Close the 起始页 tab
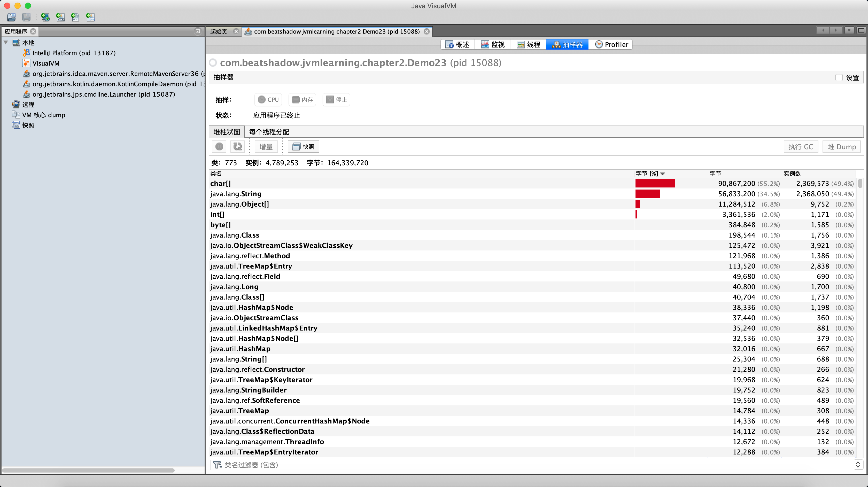The width and height of the screenshot is (868, 487). 236,31
